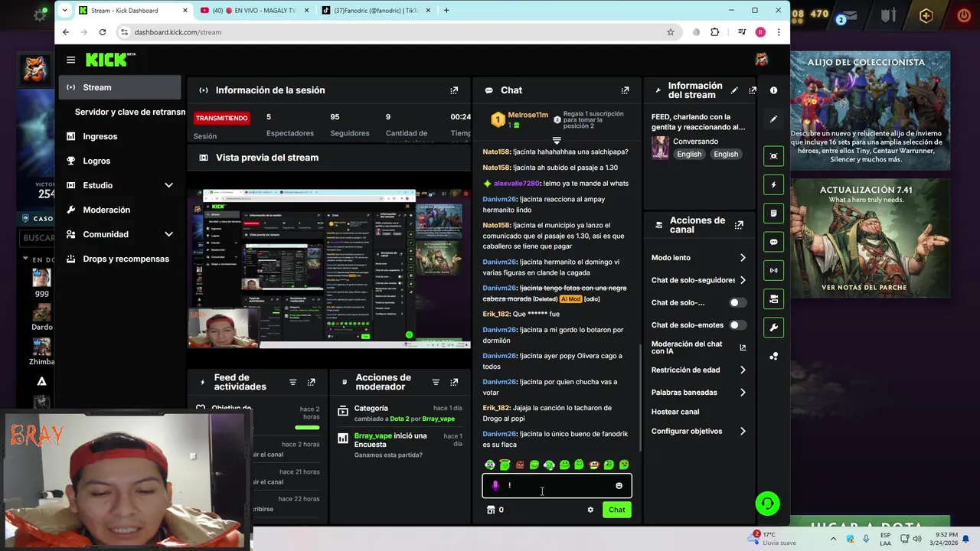Click the purple microphone icon in chat box
980x551 pixels.
495,485
